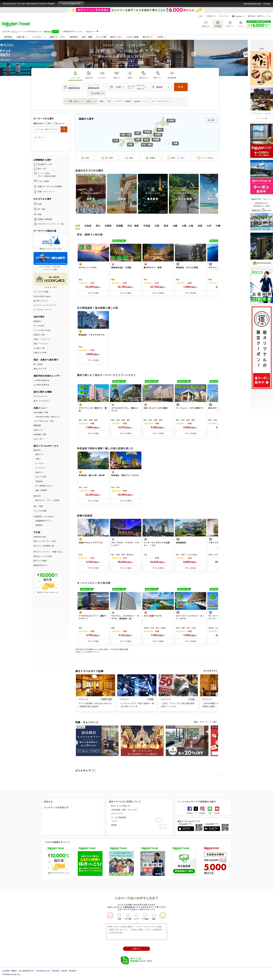
Task: Open the Instagram social icon in footer
Action: (202, 809)
